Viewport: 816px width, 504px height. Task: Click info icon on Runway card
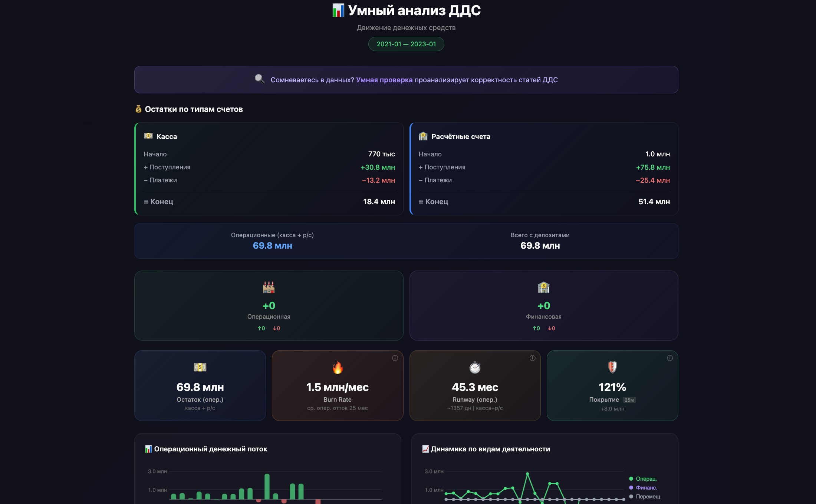pyautogui.click(x=532, y=358)
